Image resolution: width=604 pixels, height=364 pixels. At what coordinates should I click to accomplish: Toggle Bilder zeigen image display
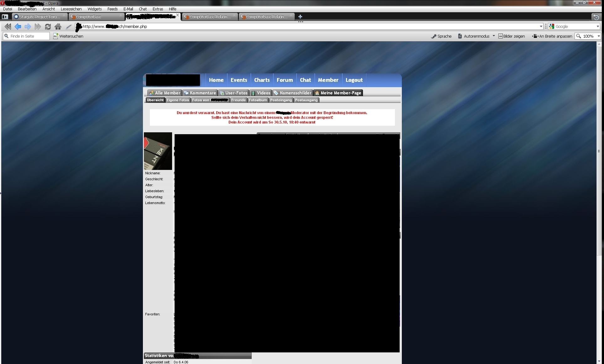tap(512, 36)
